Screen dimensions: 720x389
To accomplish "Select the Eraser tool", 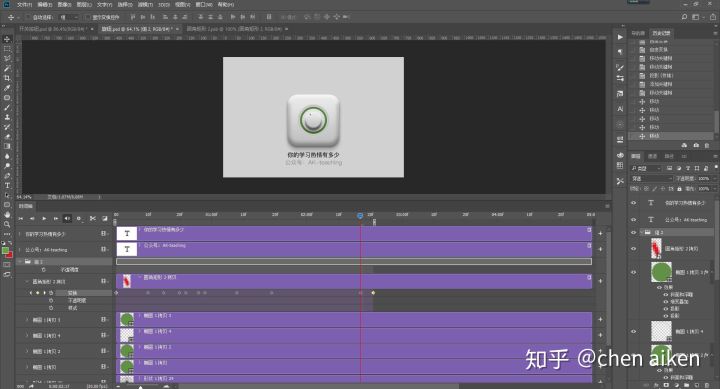I will coord(7,136).
